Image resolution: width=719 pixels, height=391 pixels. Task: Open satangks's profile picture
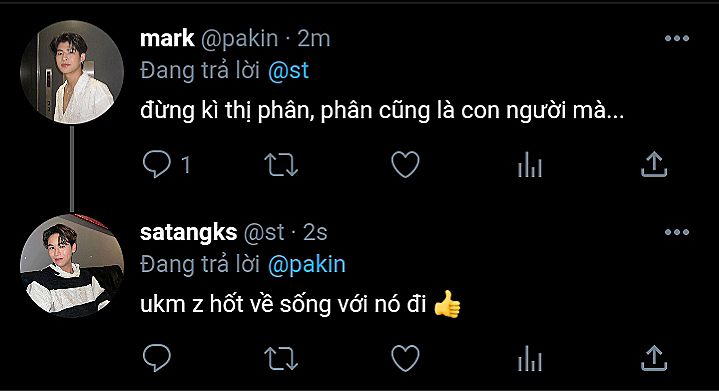72,266
